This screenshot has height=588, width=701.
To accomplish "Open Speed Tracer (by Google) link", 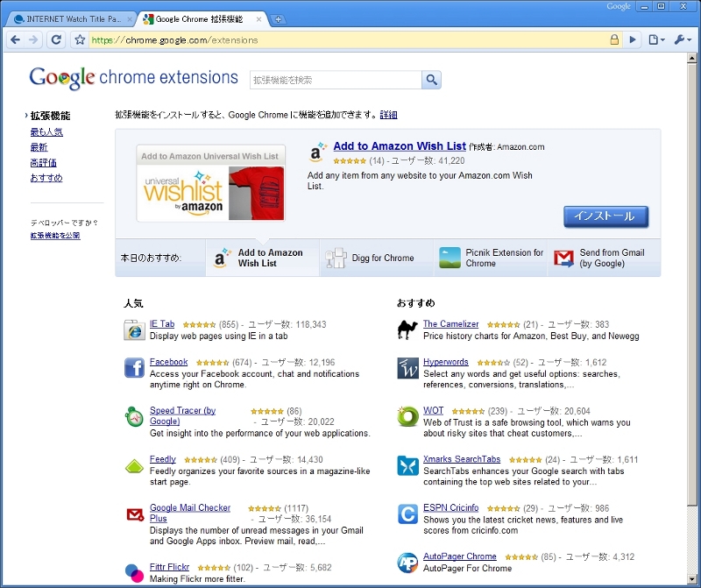I will (x=182, y=416).
